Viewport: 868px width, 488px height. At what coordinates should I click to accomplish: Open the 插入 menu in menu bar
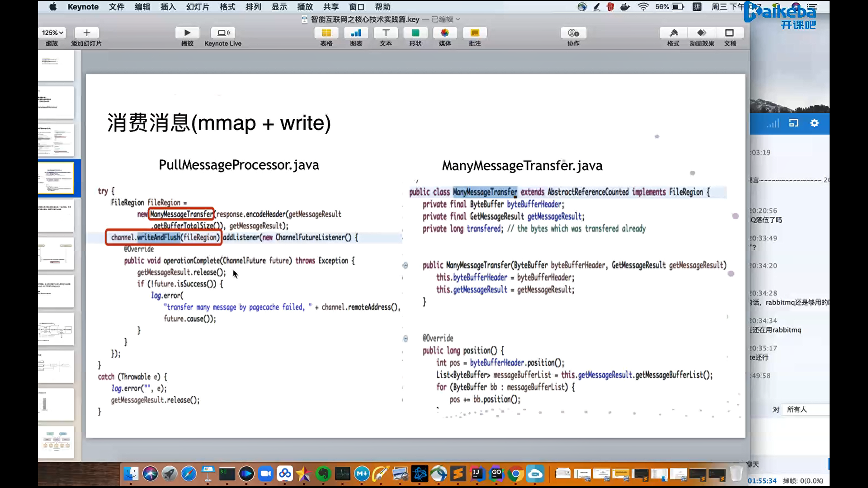click(168, 7)
